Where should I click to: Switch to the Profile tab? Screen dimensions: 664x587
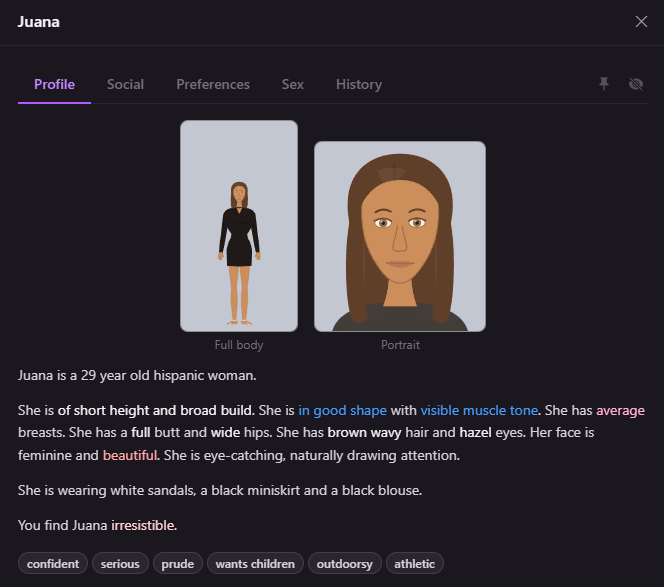54,84
